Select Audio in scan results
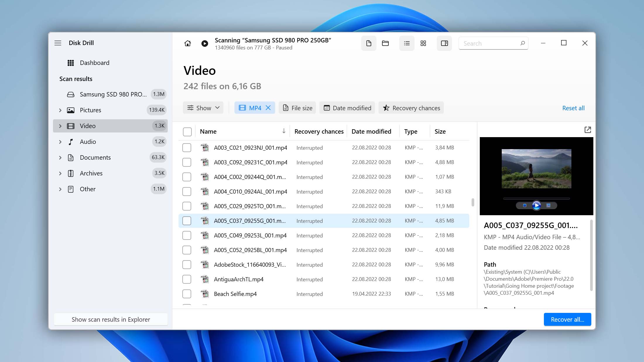Image resolution: width=644 pixels, height=362 pixels. tap(110, 142)
